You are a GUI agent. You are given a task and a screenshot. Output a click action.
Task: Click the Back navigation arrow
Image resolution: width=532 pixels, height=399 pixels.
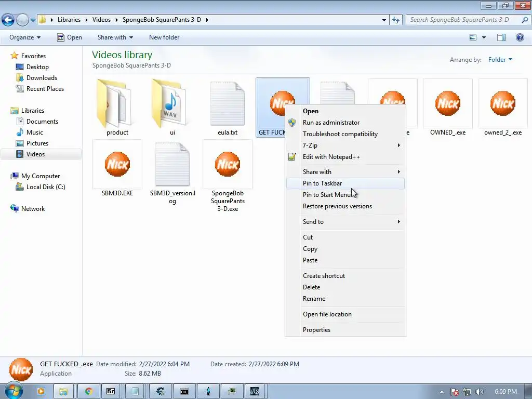coord(8,20)
